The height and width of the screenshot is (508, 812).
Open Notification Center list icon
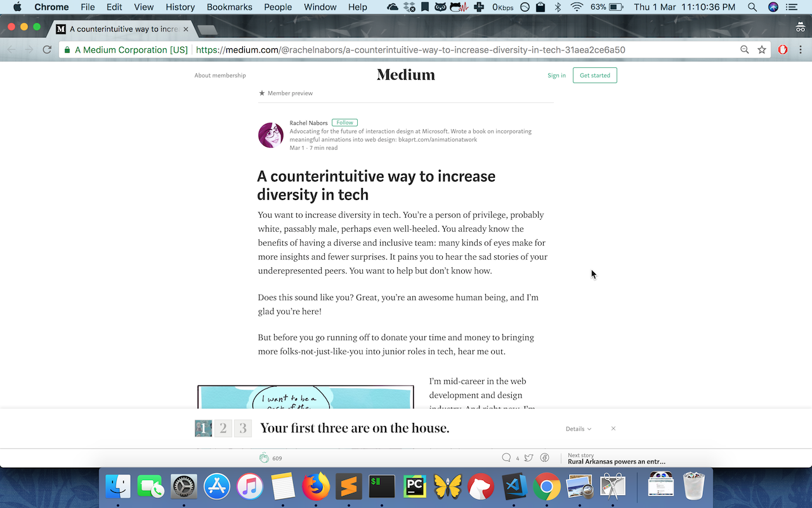(x=792, y=7)
